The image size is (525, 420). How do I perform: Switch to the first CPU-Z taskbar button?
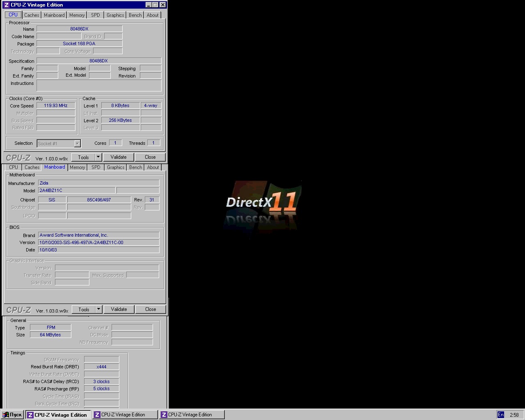(x=58, y=415)
